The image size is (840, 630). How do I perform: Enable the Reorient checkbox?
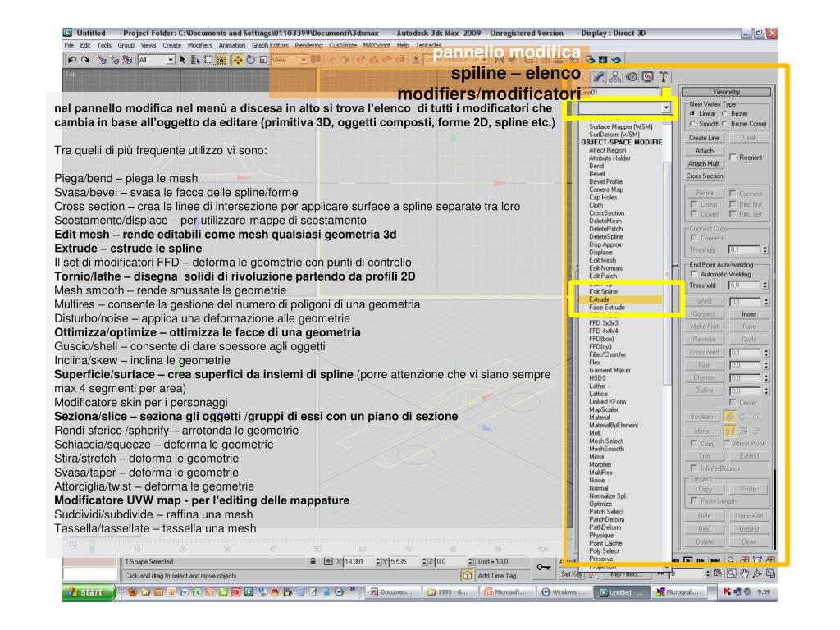(x=733, y=157)
